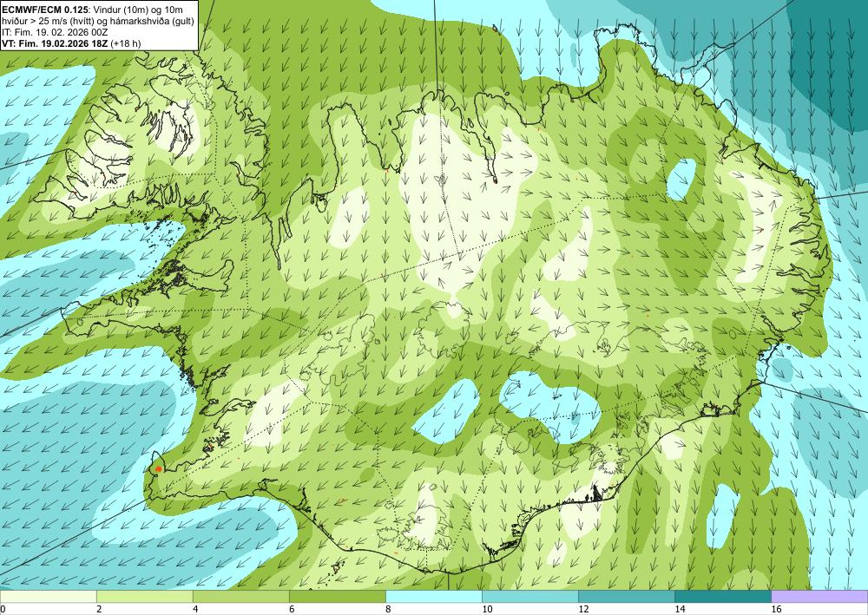The height and width of the screenshot is (615, 868).
Task: Click the dark teal 14–16 m/s legend swatch
Action: coord(722,596)
